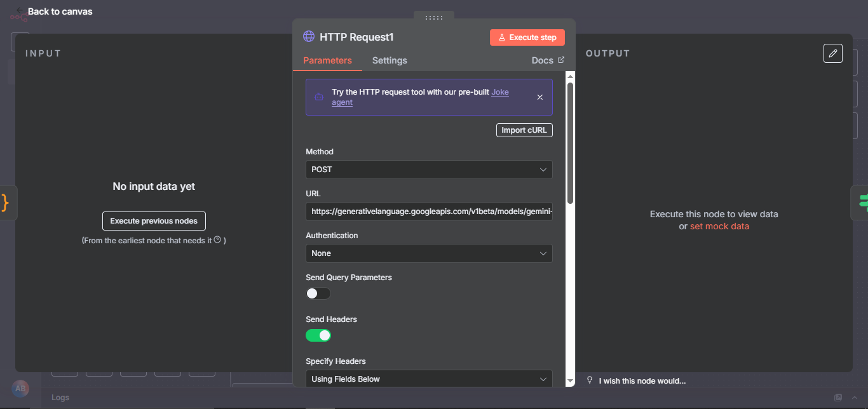Click the green node icon on right edge
The width and height of the screenshot is (868, 409).
coord(862,202)
